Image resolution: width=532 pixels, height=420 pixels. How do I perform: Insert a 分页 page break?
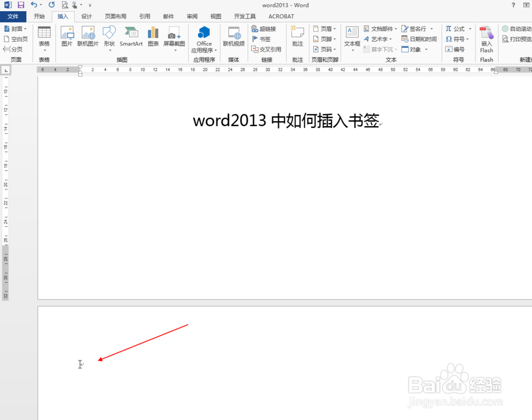[x=13, y=49]
